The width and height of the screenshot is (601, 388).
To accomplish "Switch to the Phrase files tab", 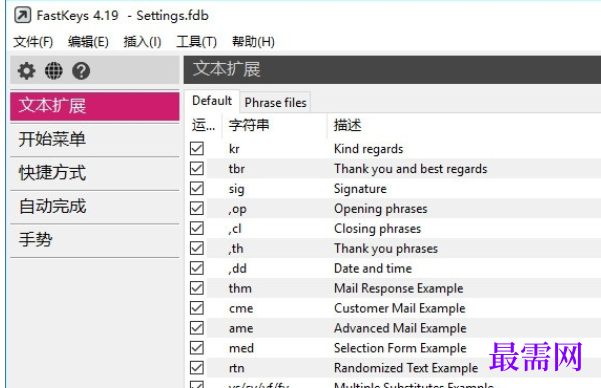I will click(x=275, y=102).
